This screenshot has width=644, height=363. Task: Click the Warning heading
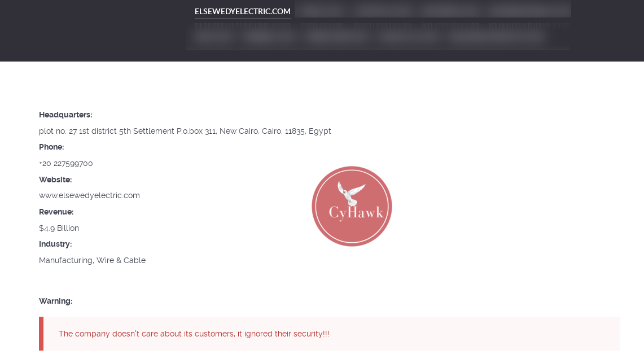[x=55, y=301]
